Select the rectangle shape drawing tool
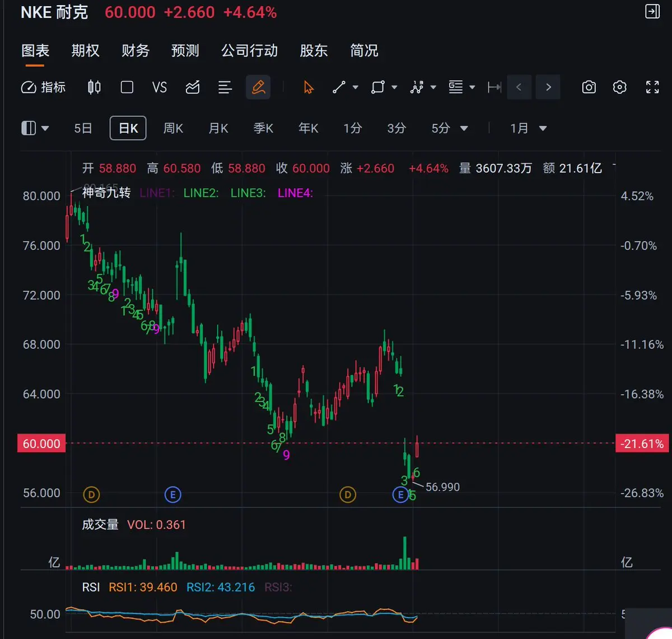This screenshot has height=639, width=672. tap(378, 87)
